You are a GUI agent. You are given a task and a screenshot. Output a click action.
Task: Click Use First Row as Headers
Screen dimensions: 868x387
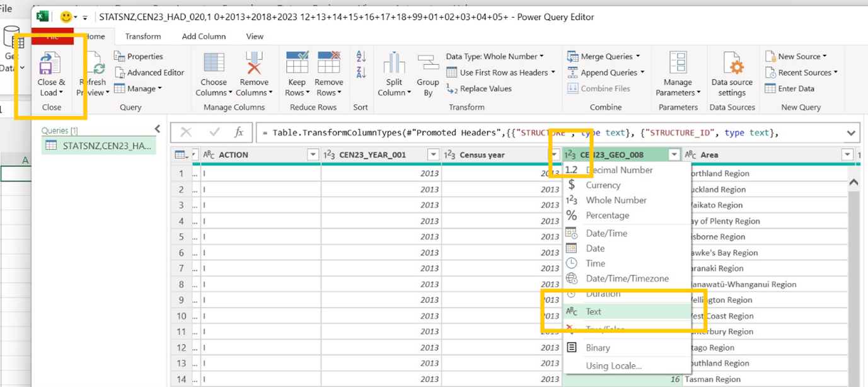[x=501, y=72]
